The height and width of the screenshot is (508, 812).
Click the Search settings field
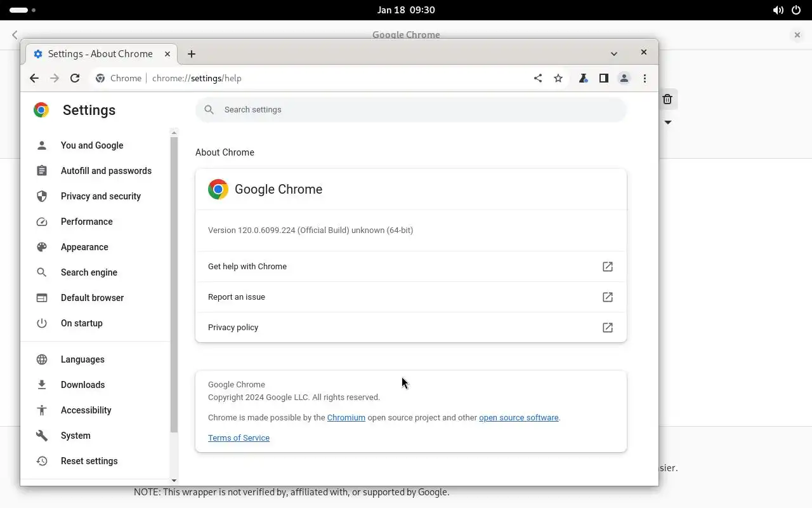pyautogui.click(x=411, y=110)
